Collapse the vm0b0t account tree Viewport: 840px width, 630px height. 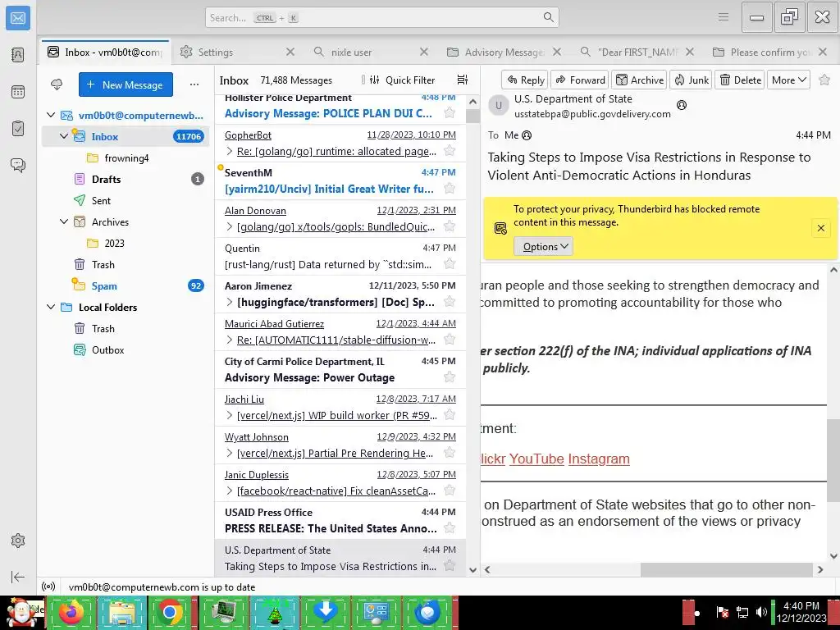51,115
